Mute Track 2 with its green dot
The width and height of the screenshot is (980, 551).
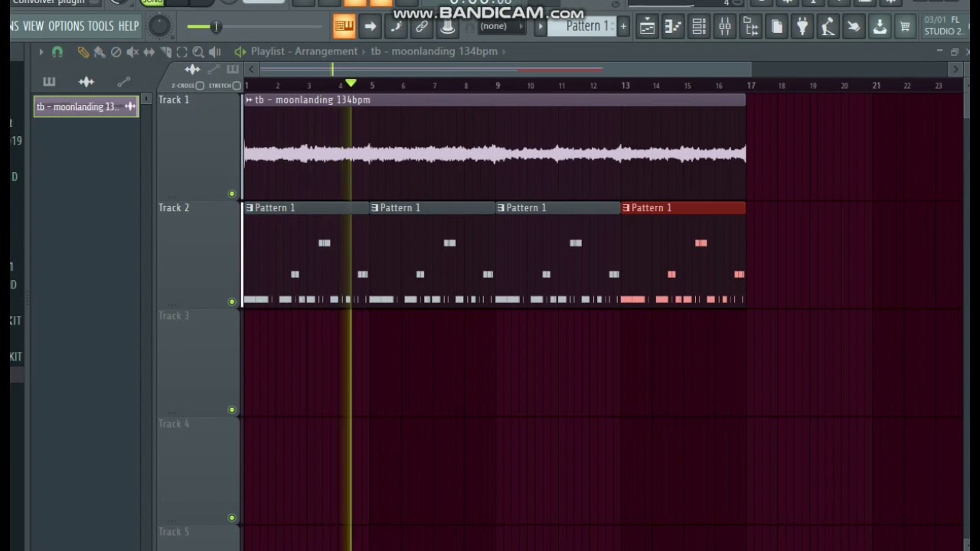pos(232,302)
